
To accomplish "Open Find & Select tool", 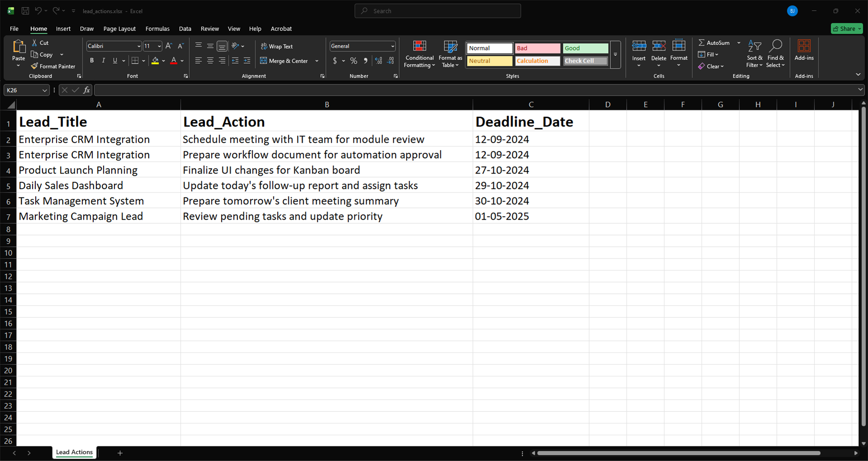I will (x=775, y=46).
